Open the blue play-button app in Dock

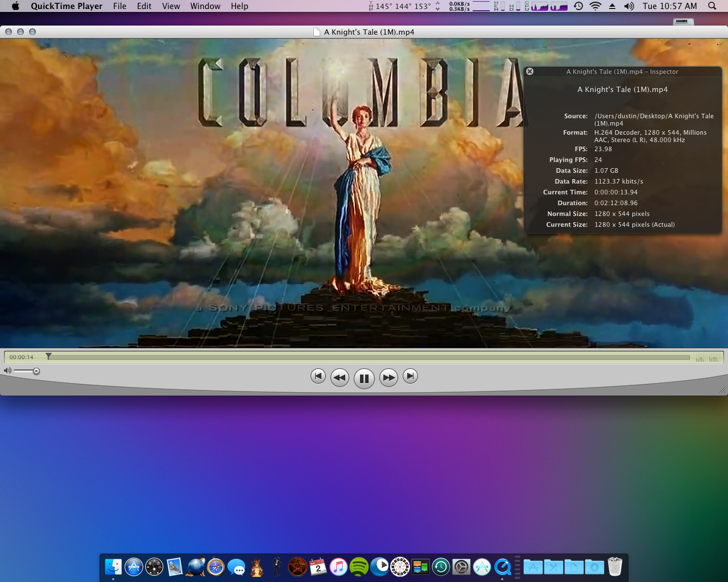pyautogui.click(x=379, y=567)
